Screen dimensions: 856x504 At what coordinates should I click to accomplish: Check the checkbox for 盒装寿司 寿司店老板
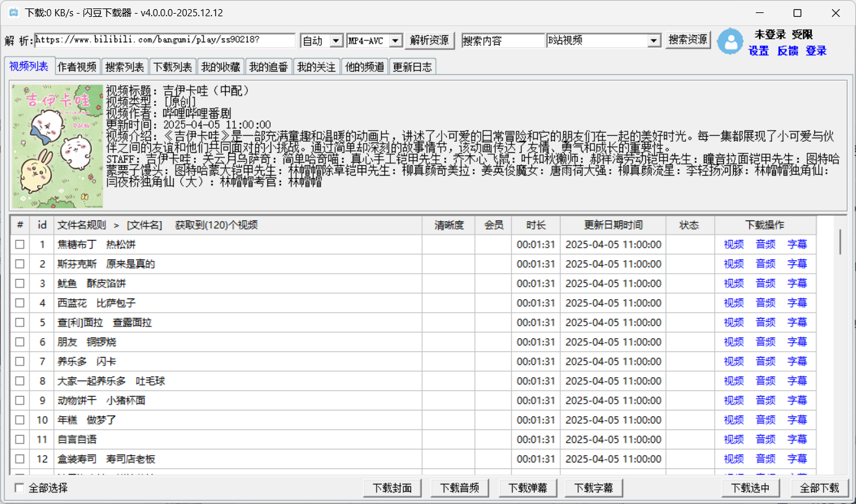[20, 458]
